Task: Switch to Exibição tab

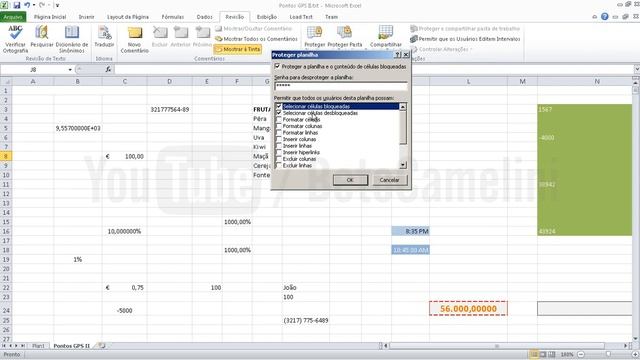Action: pos(267,17)
